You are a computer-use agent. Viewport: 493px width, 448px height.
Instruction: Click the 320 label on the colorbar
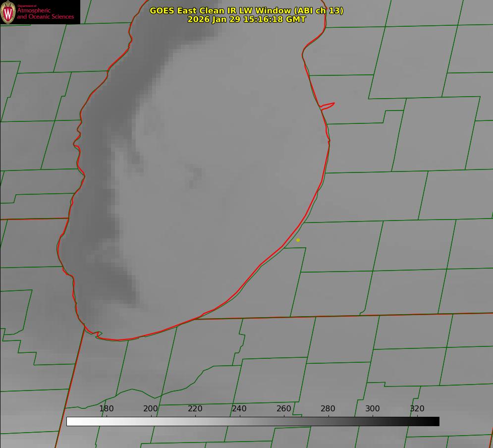pos(417,408)
